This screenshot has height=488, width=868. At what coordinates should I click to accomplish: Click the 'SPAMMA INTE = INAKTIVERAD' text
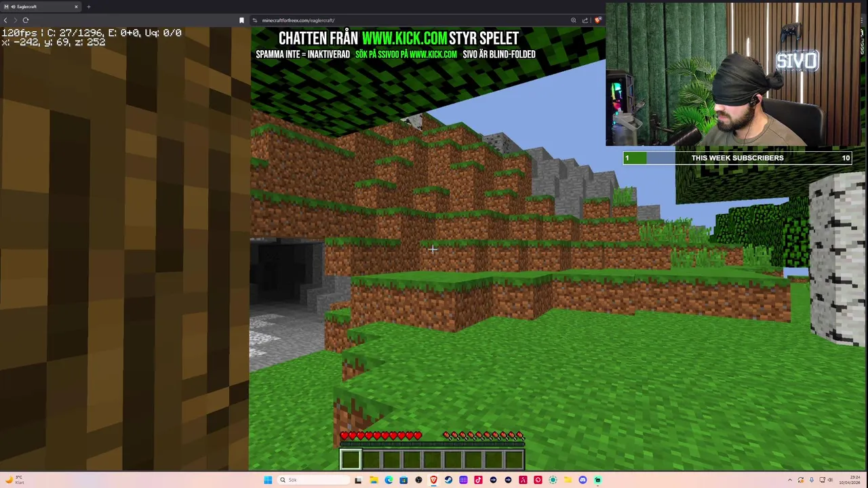302,54
